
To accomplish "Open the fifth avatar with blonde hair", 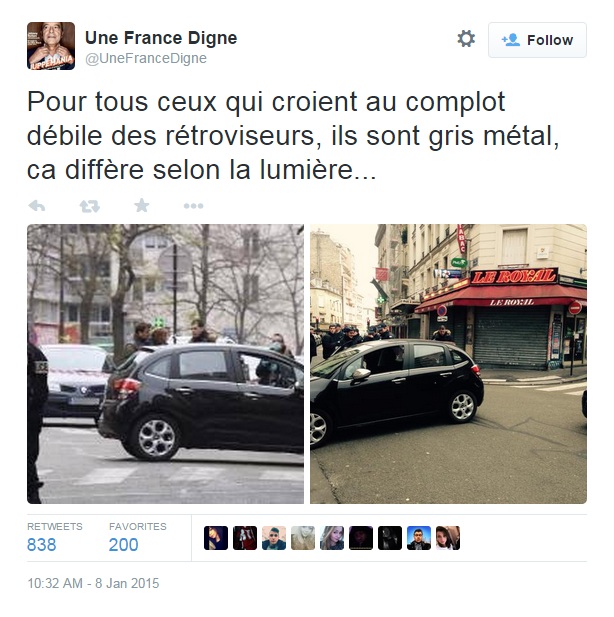I will [332, 538].
